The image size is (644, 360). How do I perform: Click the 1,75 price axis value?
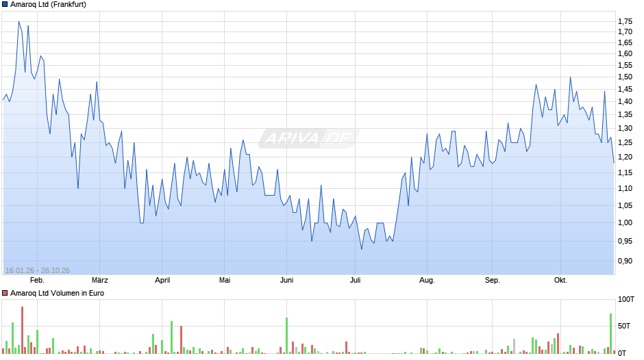tap(625, 21)
